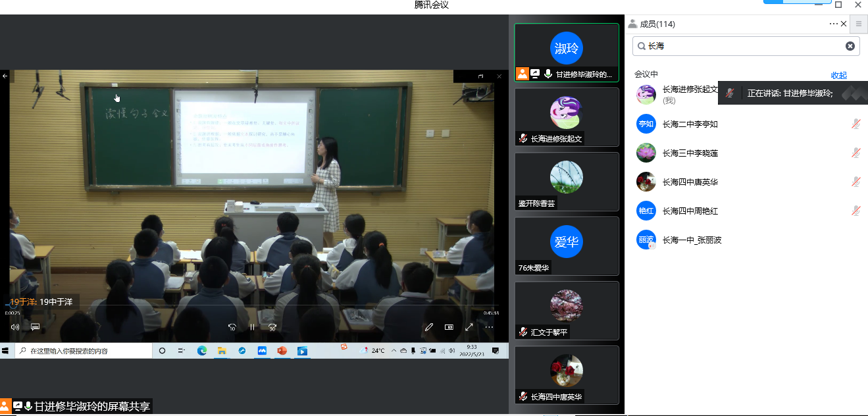Select member 长海三中李晓莲 in the list
The image size is (868, 416).
(x=746, y=153)
